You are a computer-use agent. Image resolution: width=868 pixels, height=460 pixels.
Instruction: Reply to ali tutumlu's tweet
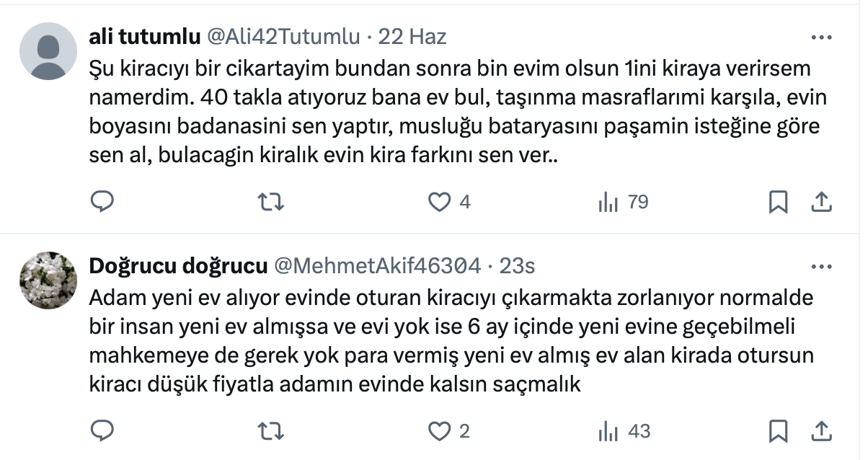coord(102,203)
